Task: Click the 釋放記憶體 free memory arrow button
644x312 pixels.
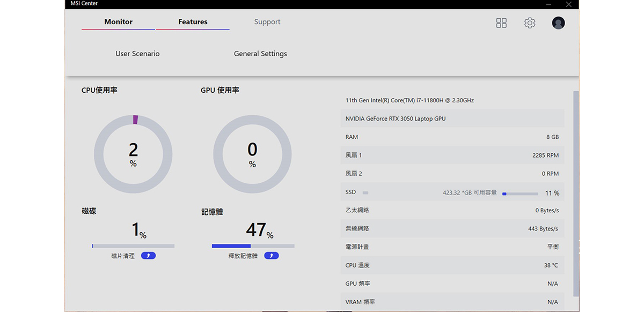Action: pyautogui.click(x=272, y=256)
